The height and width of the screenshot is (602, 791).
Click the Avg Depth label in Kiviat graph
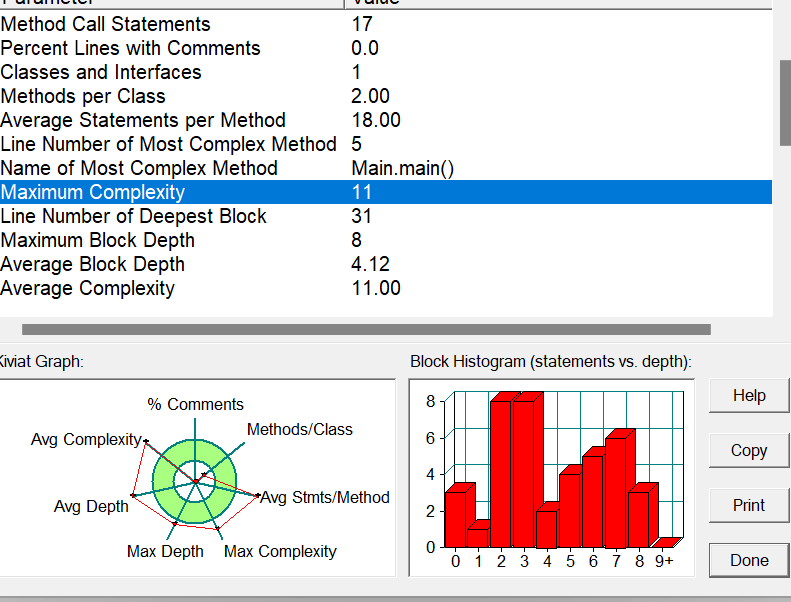(x=91, y=506)
